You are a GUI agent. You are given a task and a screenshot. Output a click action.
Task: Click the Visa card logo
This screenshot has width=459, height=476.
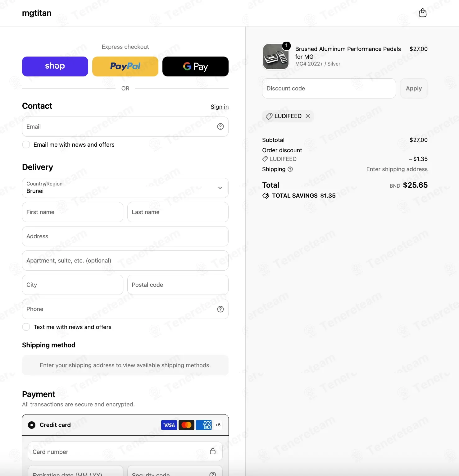pyautogui.click(x=169, y=425)
